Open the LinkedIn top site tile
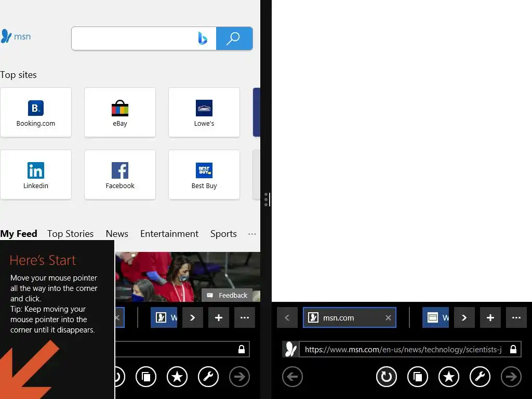Viewport: 532px width, 399px height. click(36, 175)
